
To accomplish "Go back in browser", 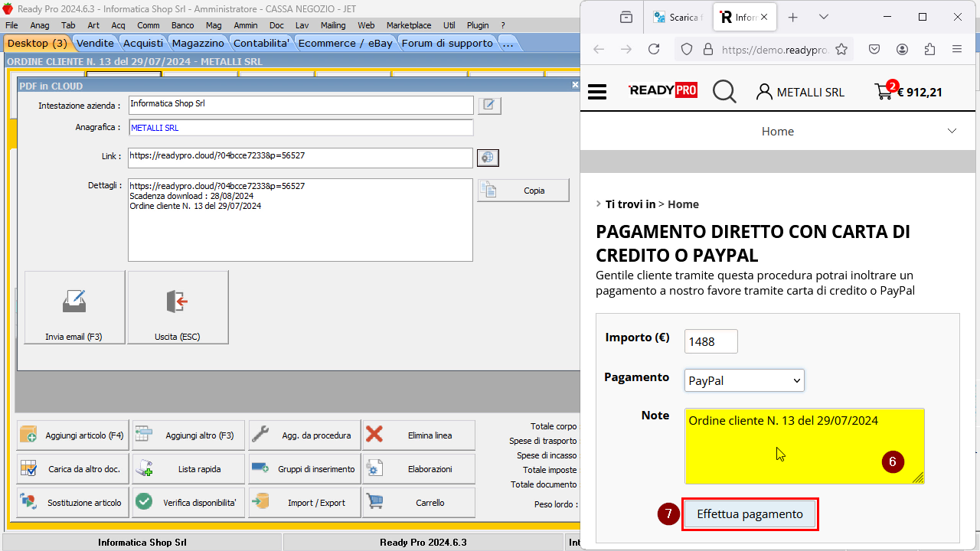I will (x=599, y=49).
